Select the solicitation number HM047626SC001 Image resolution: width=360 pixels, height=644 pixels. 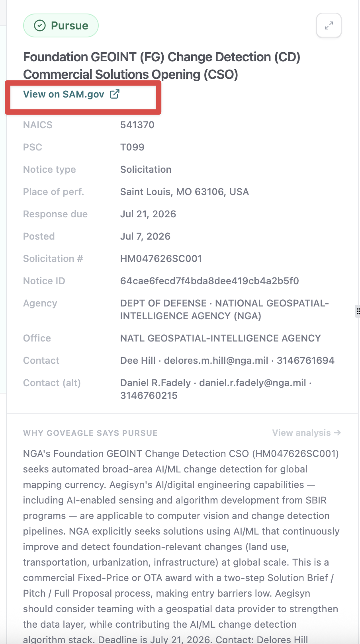(161, 259)
